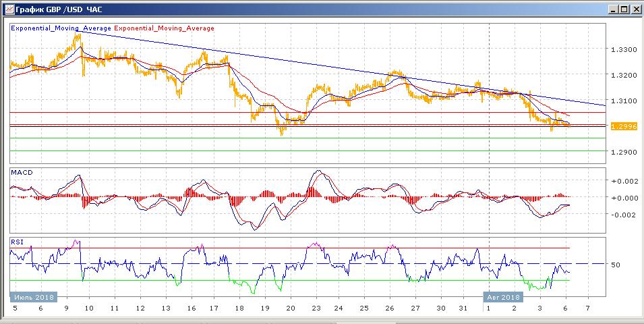Click the RSI indicator panel label
The image size is (644, 324).
point(16,242)
